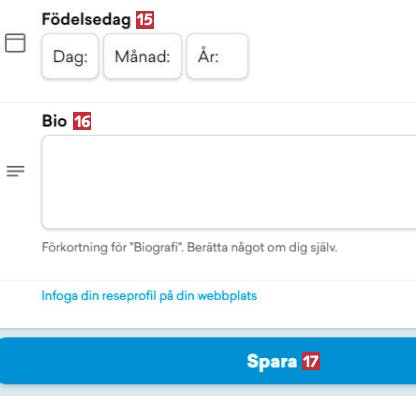
Task: Click the calendar icon beside Födelsedag
Action: click(15, 43)
